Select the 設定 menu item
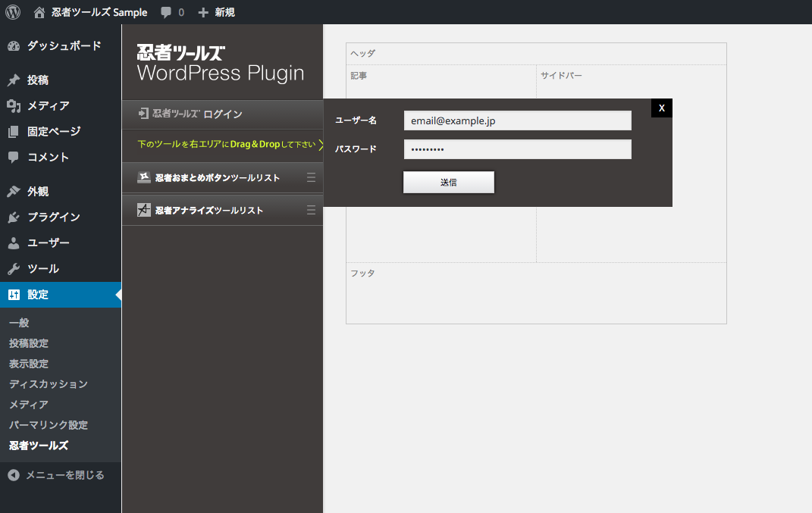The height and width of the screenshot is (513, 812). click(61, 295)
